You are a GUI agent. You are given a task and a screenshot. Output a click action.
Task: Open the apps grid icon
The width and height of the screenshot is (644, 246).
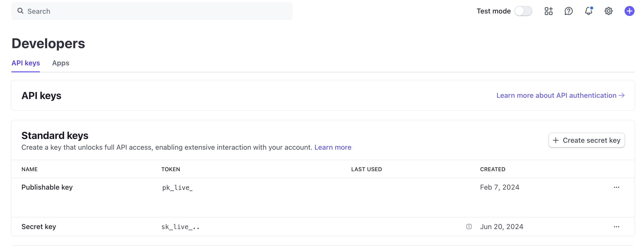(548, 11)
